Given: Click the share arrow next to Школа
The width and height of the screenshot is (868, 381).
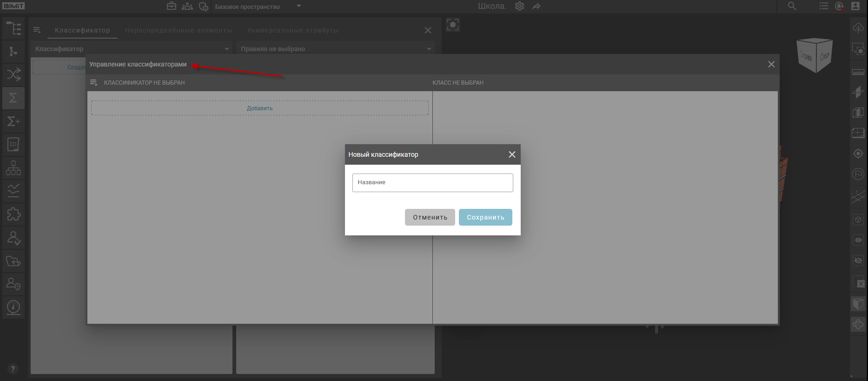Looking at the screenshot, I should click(x=536, y=7).
